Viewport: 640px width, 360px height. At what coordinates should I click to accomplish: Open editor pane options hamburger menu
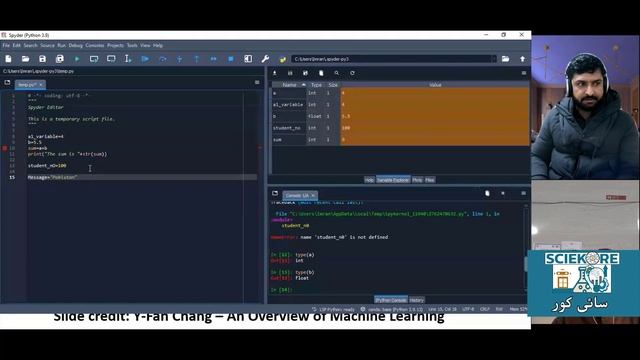(257, 82)
